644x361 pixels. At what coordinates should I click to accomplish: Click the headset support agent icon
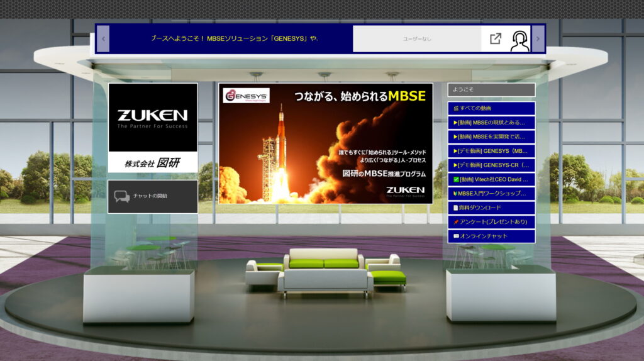[x=519, y=41]
